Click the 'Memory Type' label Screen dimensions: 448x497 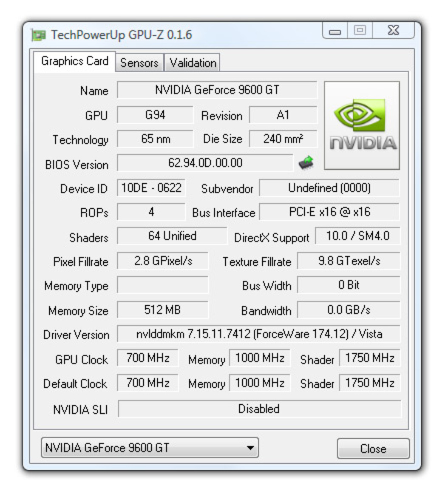(77, 286)
